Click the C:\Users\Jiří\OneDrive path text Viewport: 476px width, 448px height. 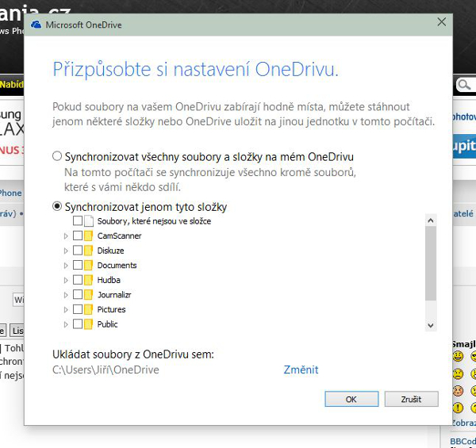pyautogui.click(x=106, y=370)
